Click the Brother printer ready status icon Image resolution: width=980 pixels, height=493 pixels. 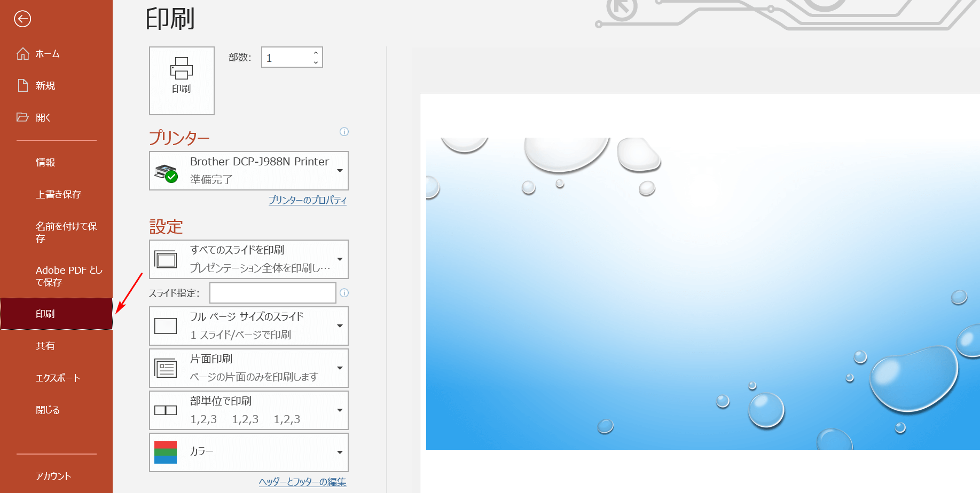(x=166, y=173)
